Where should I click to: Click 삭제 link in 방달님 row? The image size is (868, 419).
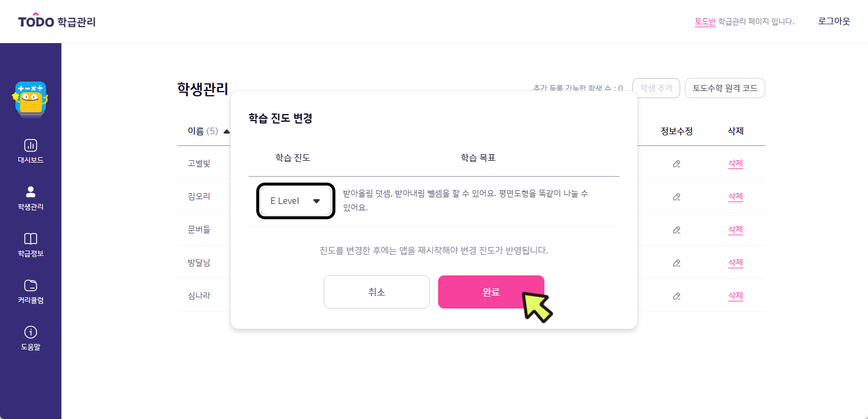(735, 262)
